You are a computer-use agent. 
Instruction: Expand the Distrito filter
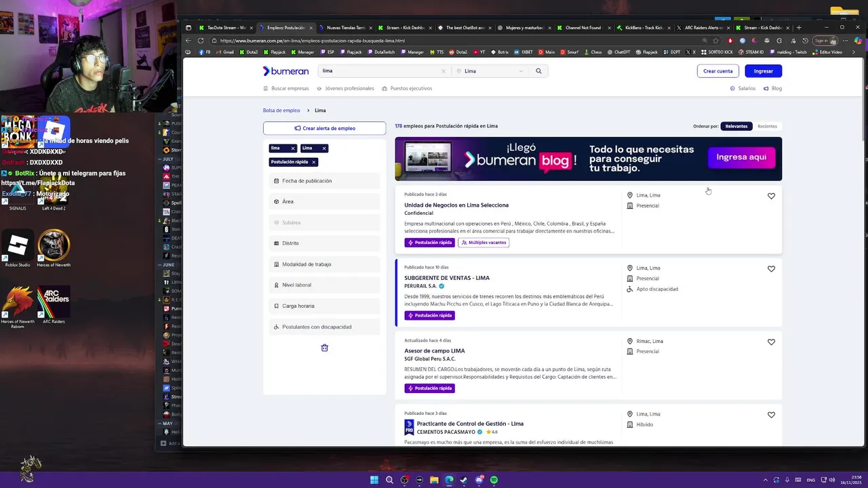point(324,243)
